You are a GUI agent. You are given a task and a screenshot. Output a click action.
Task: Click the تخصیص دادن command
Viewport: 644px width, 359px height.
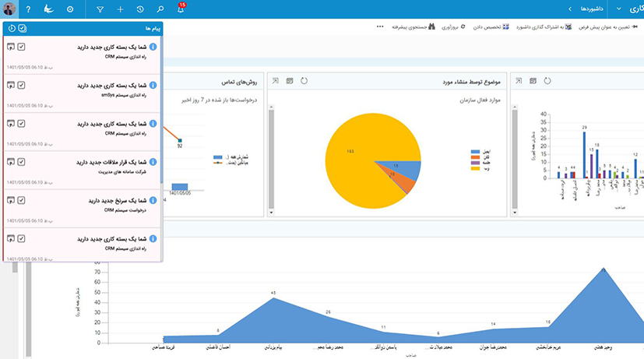(x=487, y=27)
